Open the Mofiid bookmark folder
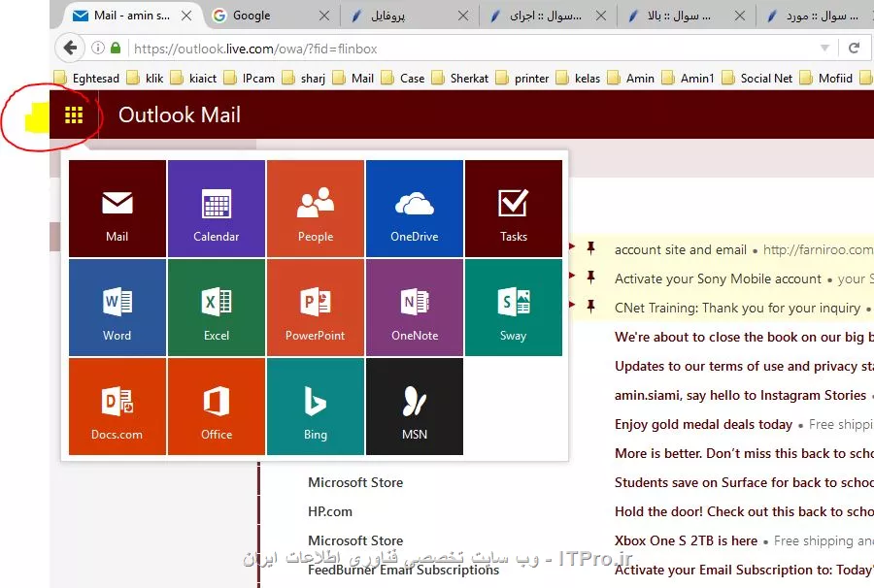The height and width of the screenshot is (588, 874). 826,79
